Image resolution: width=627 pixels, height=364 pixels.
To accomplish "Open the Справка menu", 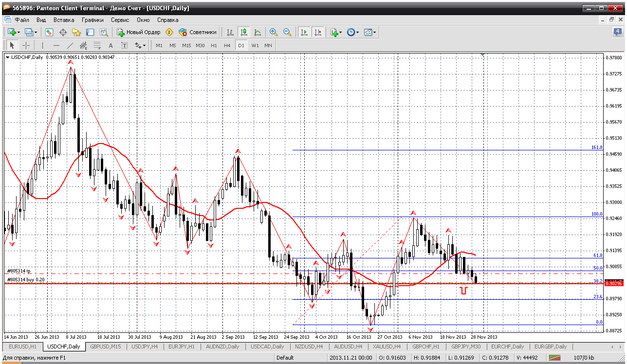I will [x=168, y=20].
